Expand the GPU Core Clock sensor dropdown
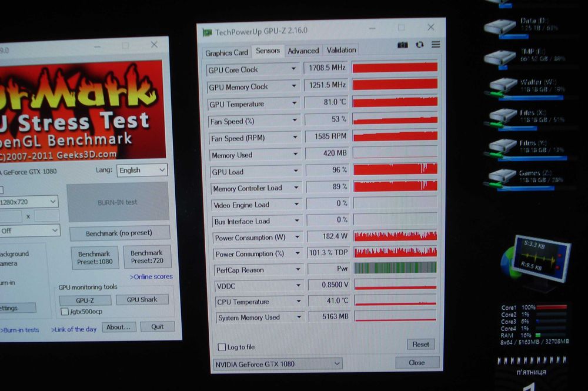 pyautogui.click(x=293, y=69)
